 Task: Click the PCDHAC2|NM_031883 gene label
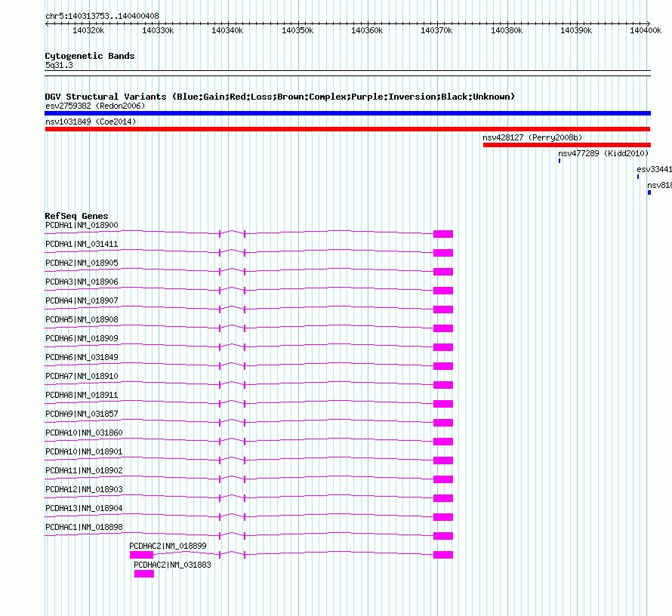coord(173,565)
